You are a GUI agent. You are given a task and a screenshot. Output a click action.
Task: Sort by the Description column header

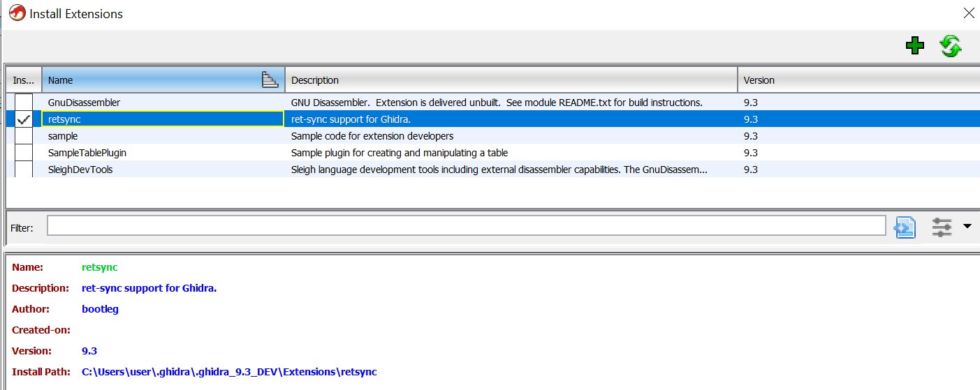pos(511,80)
